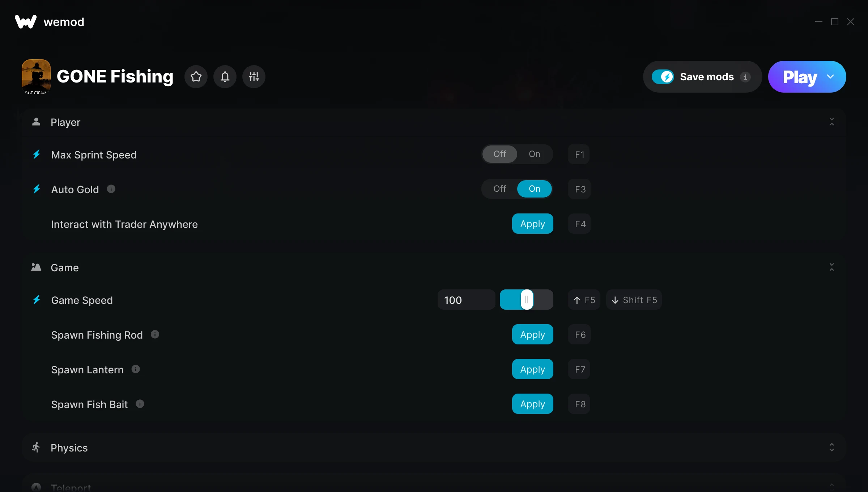This screenshot has width=868, height=492.
Task: View the info icon next to Auto Gold
Action: click(111, 189)
